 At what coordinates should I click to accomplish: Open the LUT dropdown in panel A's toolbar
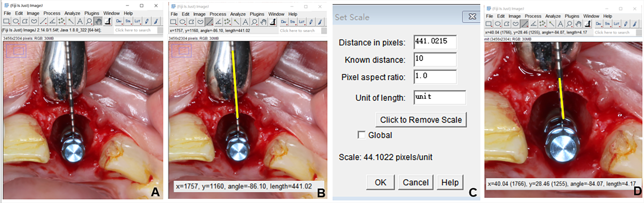137,21
